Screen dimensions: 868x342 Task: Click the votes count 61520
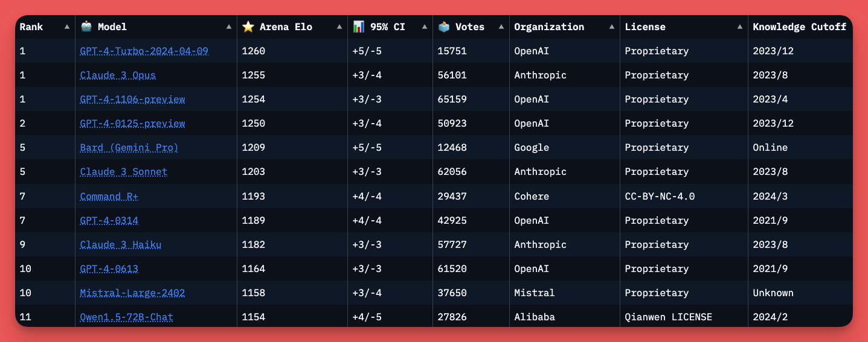pos(452,269)
